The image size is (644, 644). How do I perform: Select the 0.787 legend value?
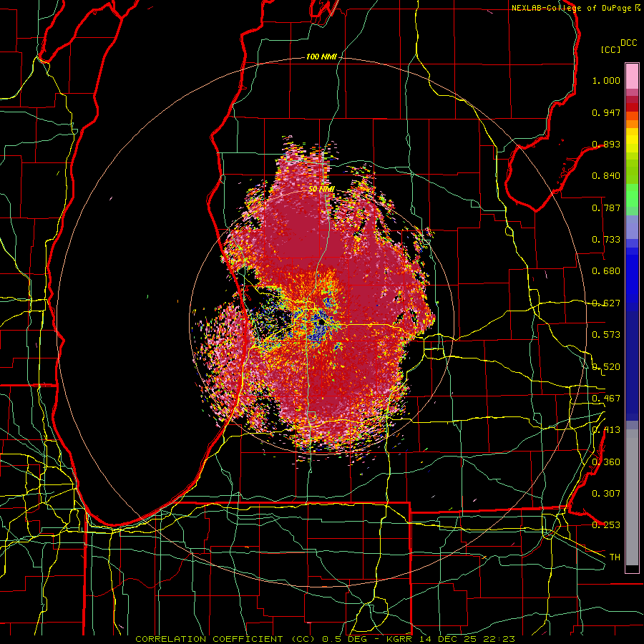coord(606,208)
